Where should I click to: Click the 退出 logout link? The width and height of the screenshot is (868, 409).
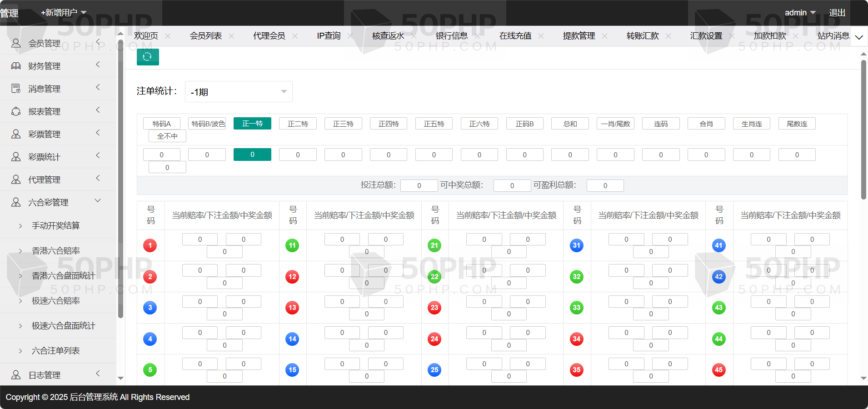pyautogui.click(x=837, y=13)
